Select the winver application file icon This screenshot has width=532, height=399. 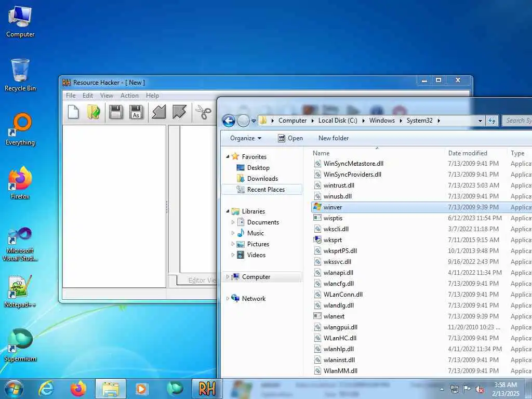click(317, 207)
